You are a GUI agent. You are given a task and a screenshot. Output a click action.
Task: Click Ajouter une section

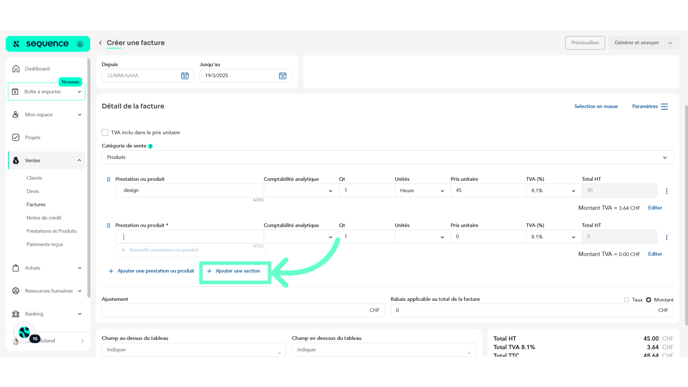click(234, 271)
